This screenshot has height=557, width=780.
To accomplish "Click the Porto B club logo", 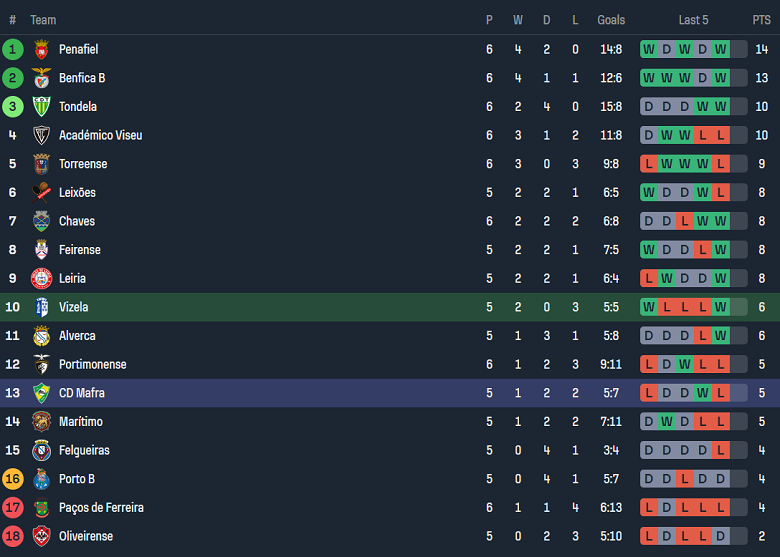I will point(41,479).
